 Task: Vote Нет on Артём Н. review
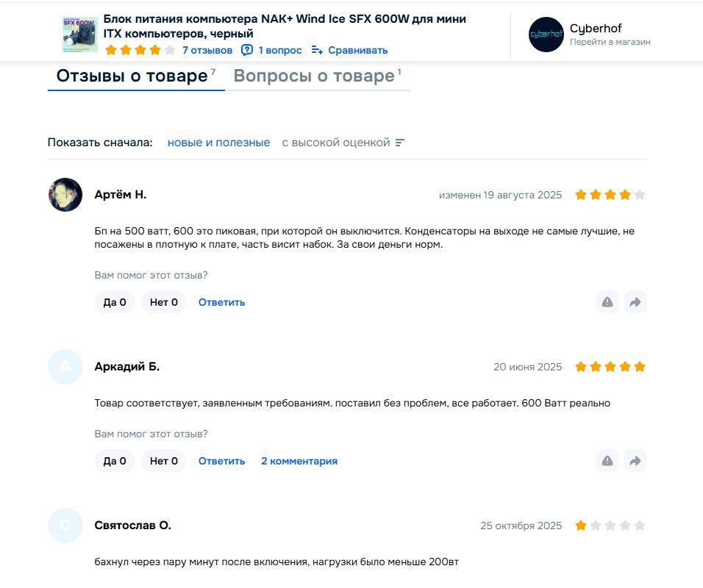point(163,302)
